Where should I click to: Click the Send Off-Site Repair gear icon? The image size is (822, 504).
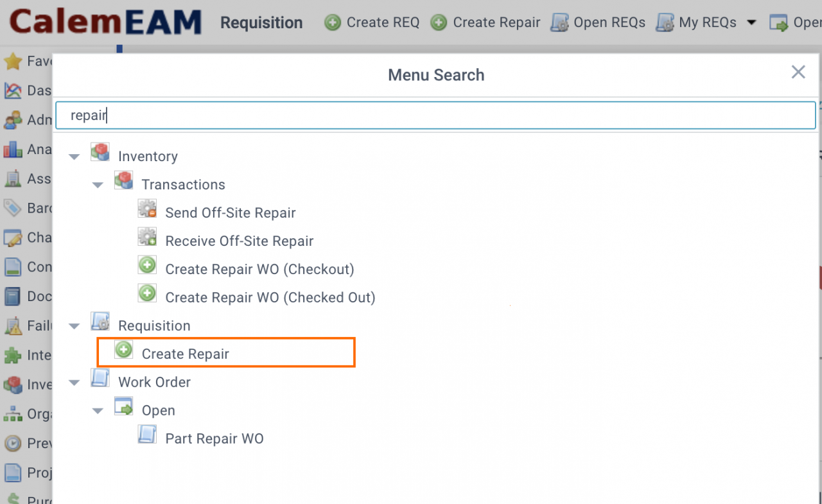[x=148, y=209]
